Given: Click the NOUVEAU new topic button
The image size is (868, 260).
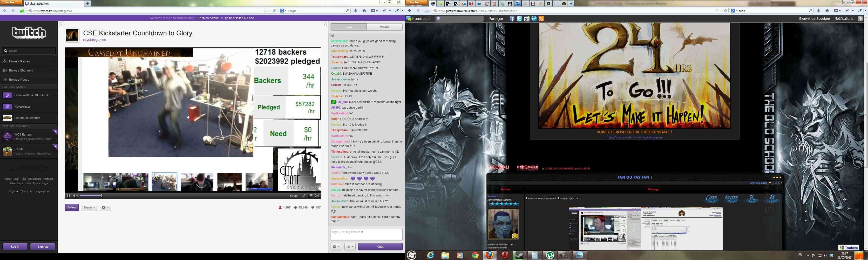Looking at the screenshot, I should tap(499, 167).
